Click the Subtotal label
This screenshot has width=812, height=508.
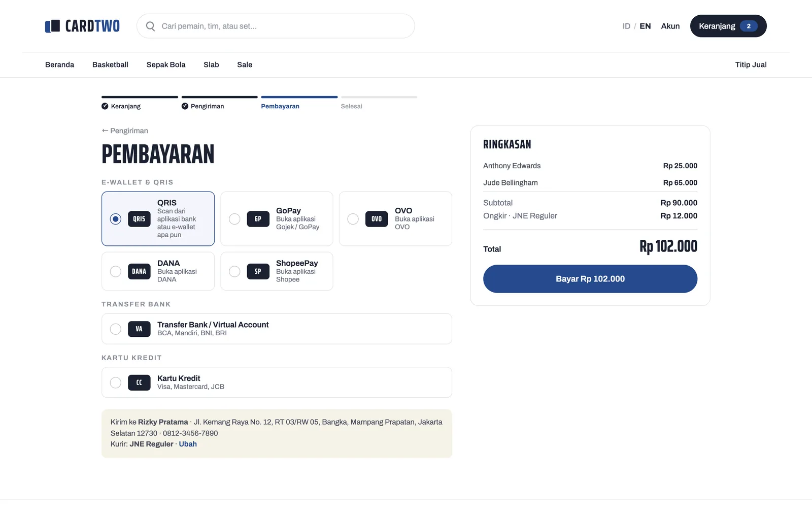(x=498, y=203)
